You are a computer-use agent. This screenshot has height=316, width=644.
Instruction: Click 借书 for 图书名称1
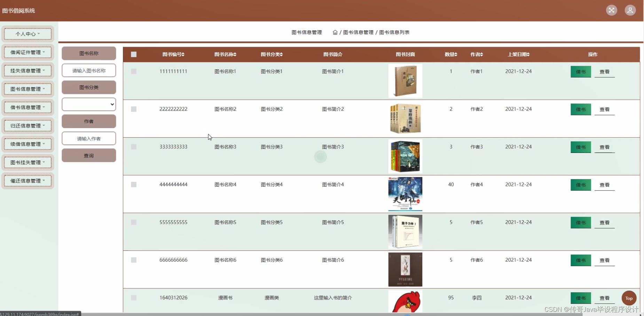coord(580,71)
